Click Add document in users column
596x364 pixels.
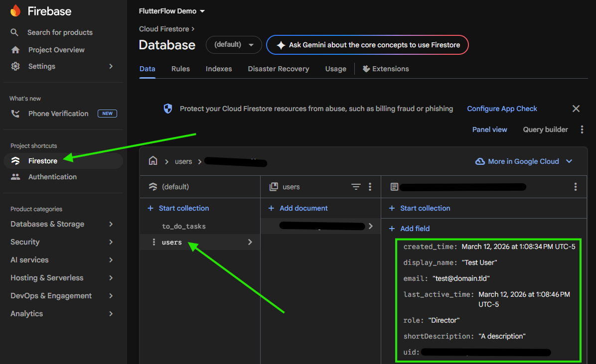pyautogui.click(x=303, y=208)
